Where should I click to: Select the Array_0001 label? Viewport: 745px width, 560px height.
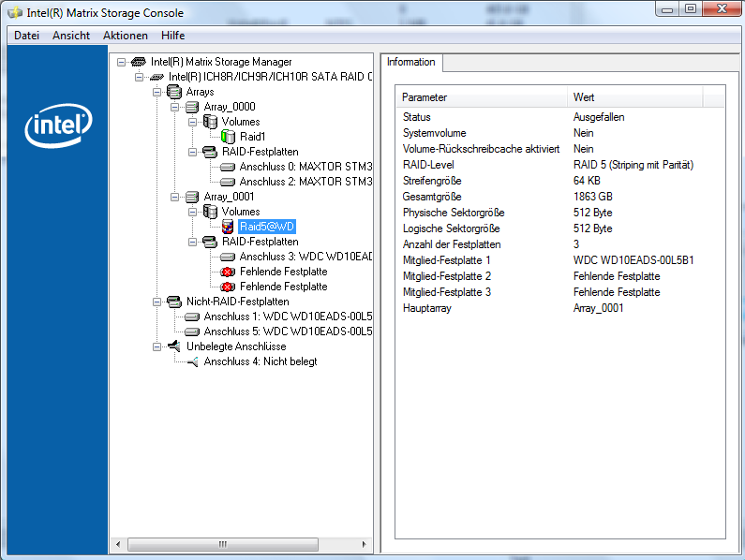coord(229,197)
